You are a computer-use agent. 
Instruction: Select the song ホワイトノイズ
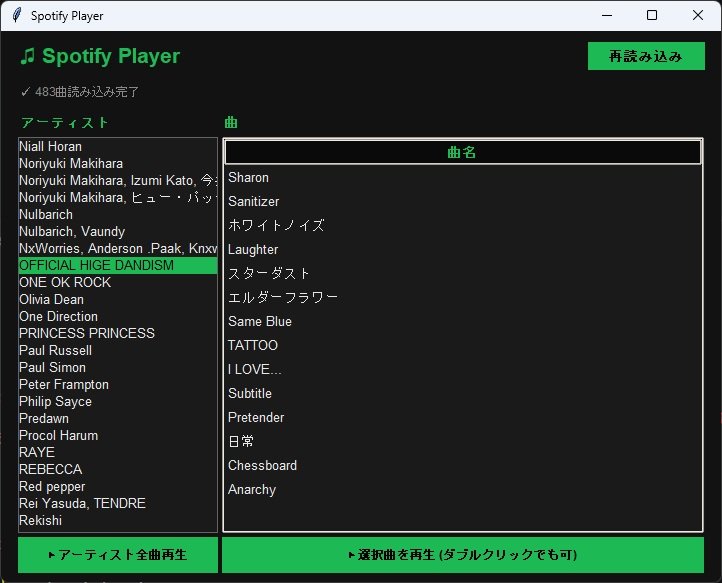tap(462, 226)
